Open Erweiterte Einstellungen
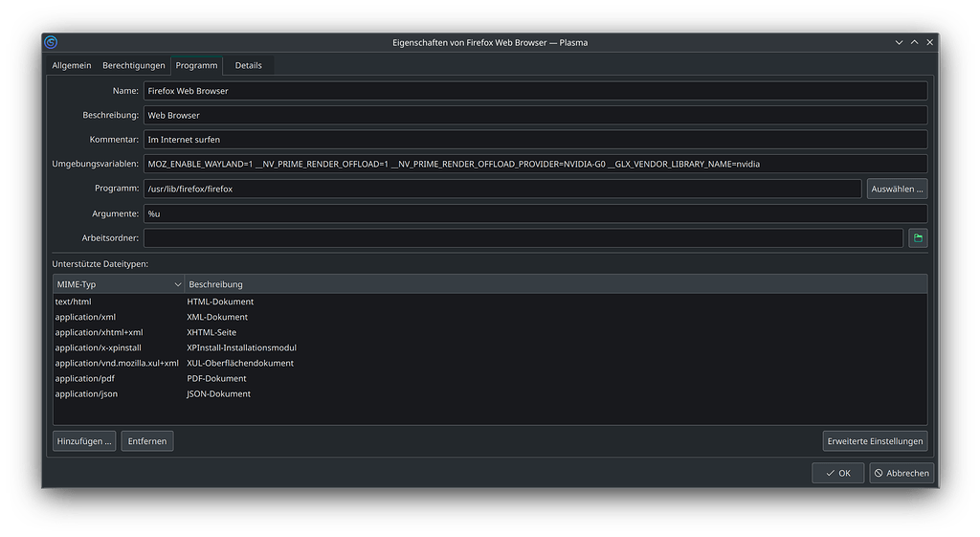The image size is (980, 537). coord(875,441)
